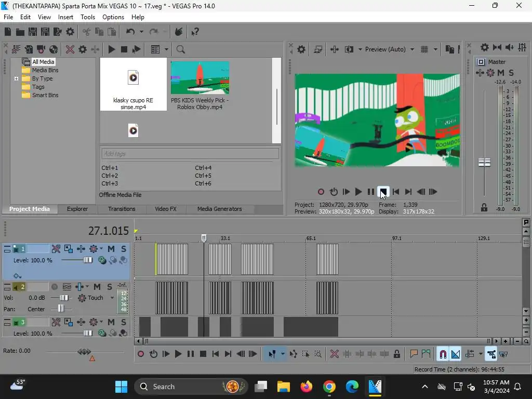Screen dimensions: 532x399
Task: Click the Downmix Output icon in Master toolbar
Action: click(497, 47)
